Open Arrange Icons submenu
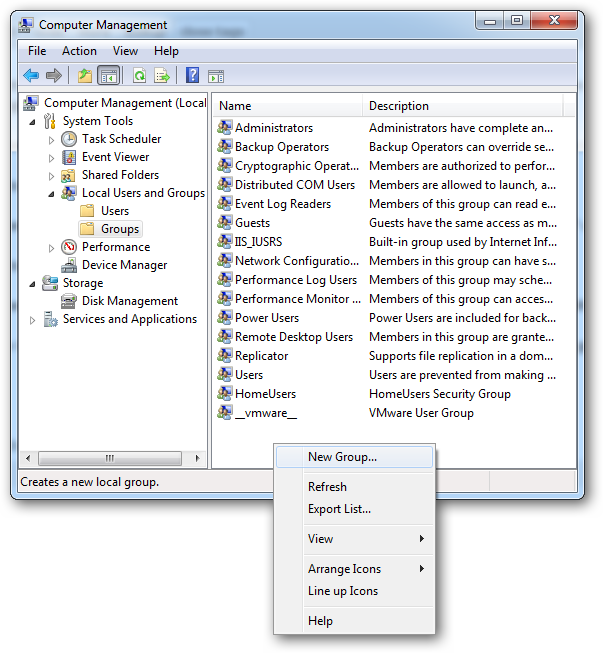Viewport: 603px width, 653px height. coord(354,568)
